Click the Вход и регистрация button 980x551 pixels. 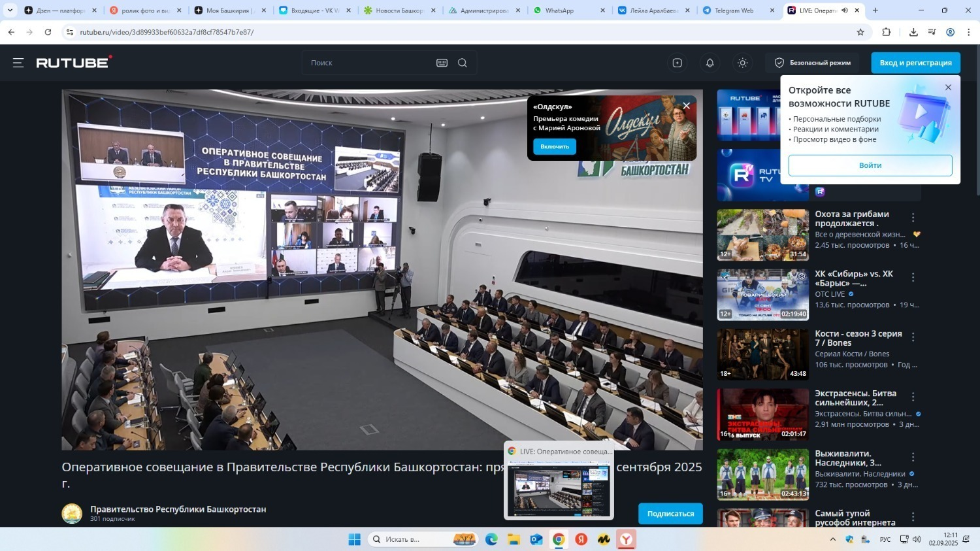915,63
